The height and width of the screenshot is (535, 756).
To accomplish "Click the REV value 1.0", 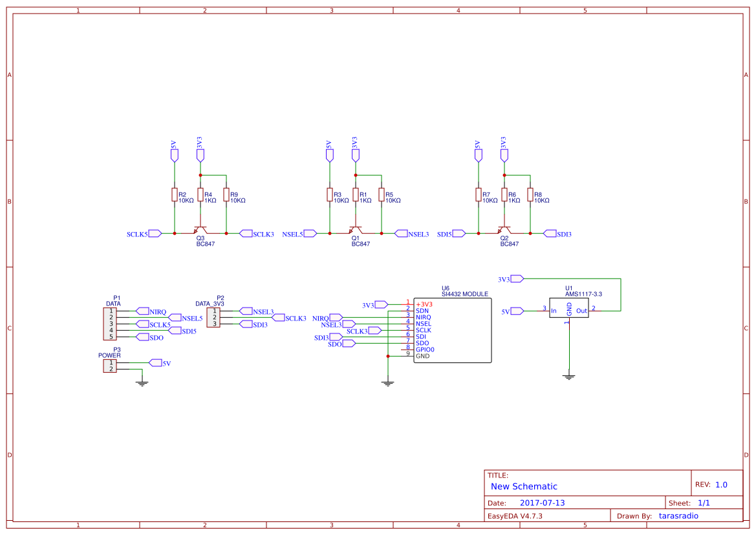I will 721,485.
